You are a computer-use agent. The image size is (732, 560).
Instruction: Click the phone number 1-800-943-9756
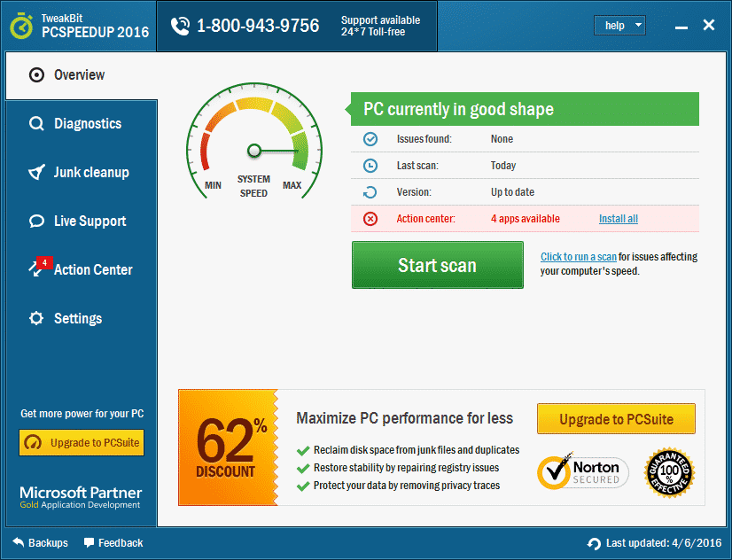(x=258, y=26)
